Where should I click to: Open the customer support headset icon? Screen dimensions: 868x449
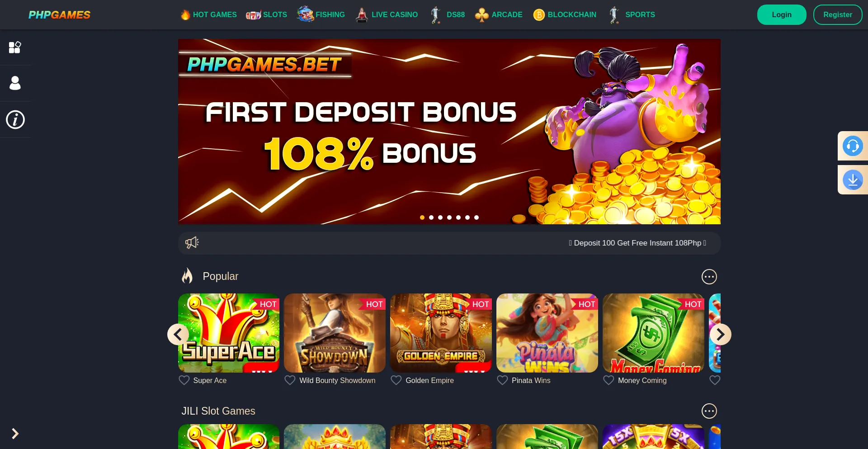pyautogui.click(x=853, y=146)
